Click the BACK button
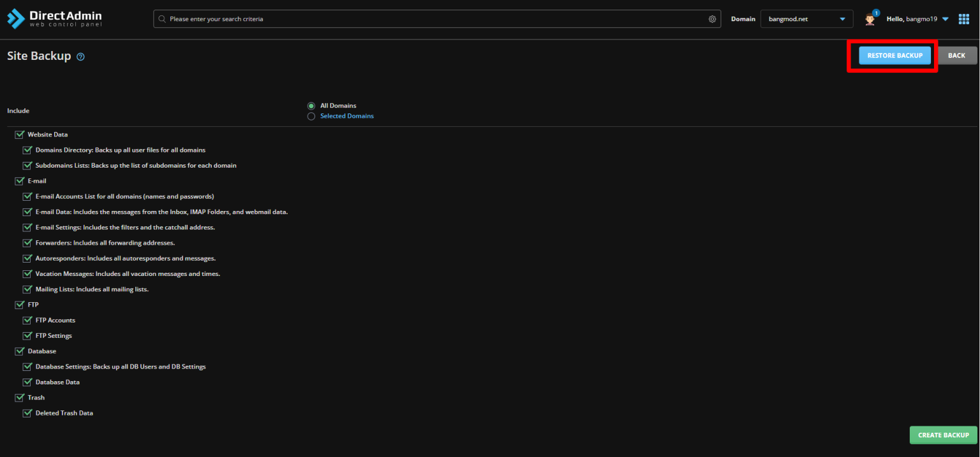 [x=956, y=55]
